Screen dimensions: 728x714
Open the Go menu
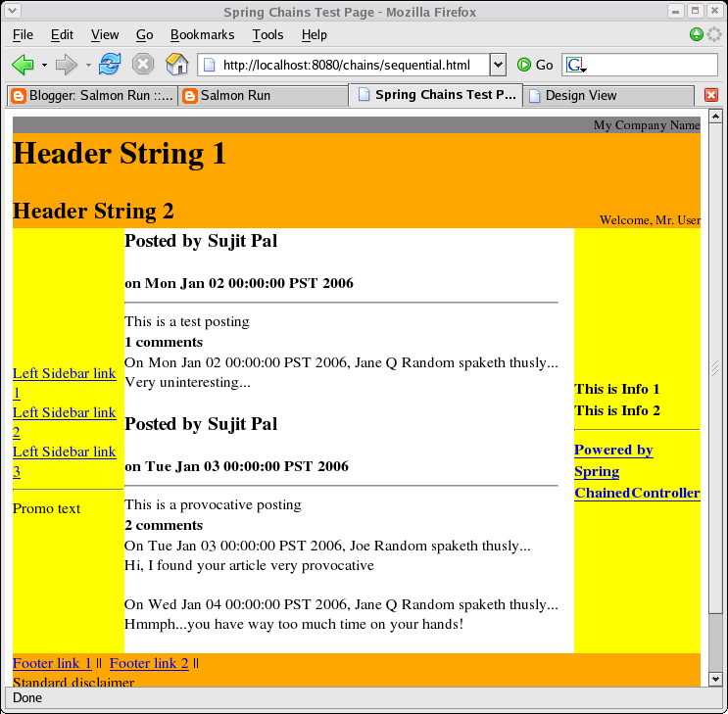144,35
